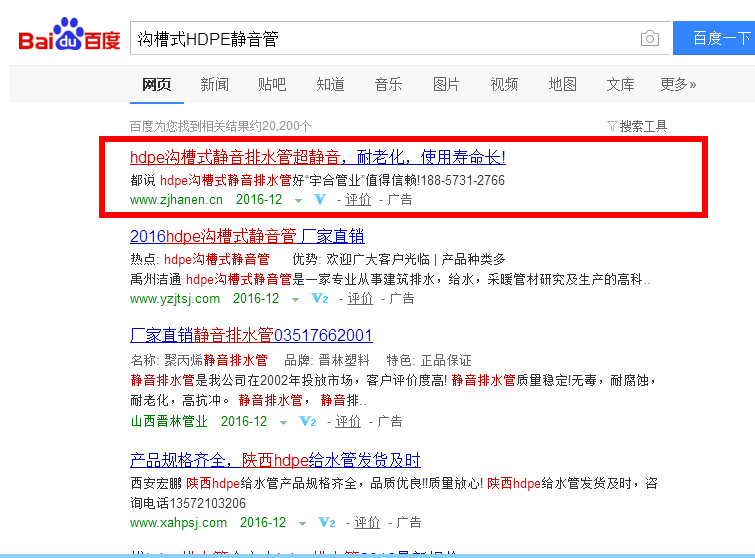
Task: Click 广告 label in 山西晋林管业 result
Action: 390,421
